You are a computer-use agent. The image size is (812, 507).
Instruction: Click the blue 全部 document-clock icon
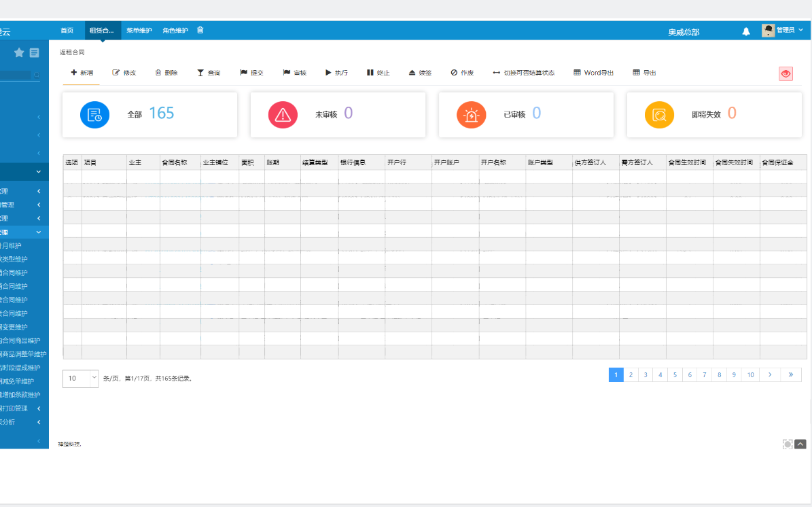pyautogui.click(x=94, y=114)
